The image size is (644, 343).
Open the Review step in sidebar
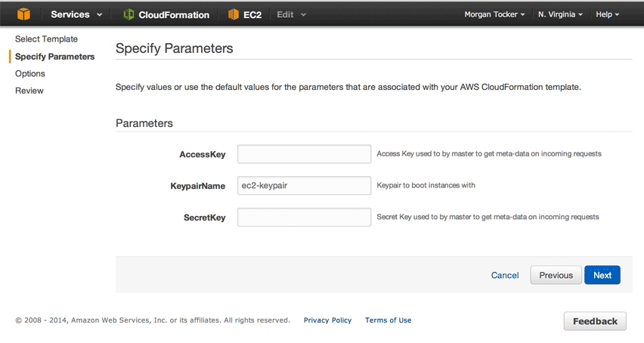pyautogui.click(x=29, y=91)
